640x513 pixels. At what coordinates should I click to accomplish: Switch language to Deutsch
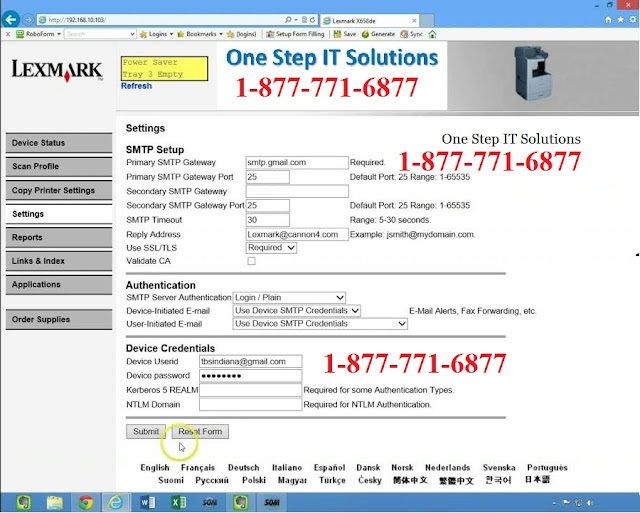(244, 468)
